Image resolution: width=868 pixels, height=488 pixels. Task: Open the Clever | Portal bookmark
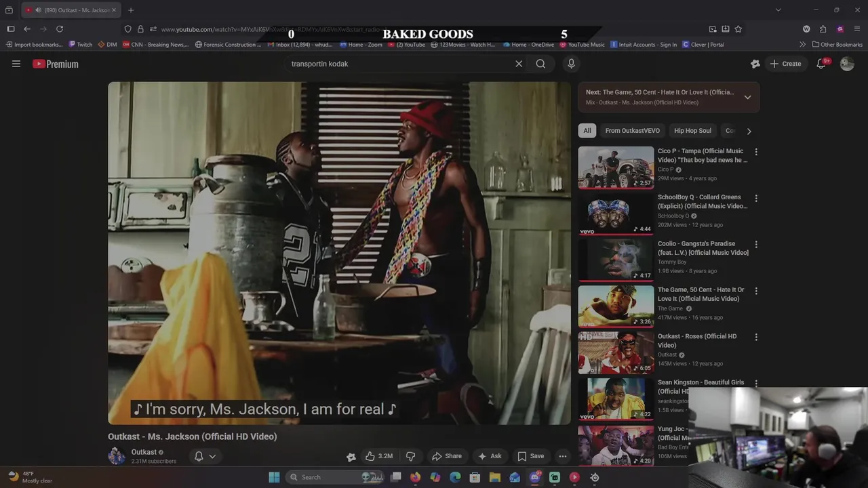coord(703,45)
